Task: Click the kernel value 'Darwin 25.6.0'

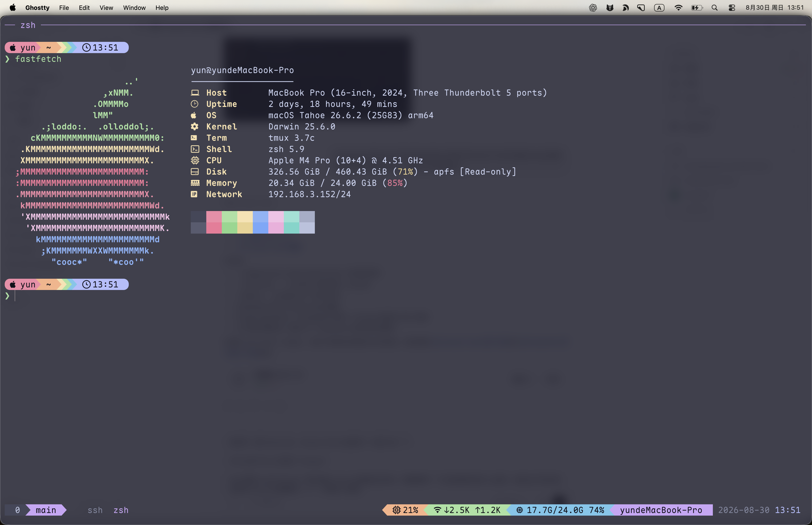Action: (x=302, y=126)
